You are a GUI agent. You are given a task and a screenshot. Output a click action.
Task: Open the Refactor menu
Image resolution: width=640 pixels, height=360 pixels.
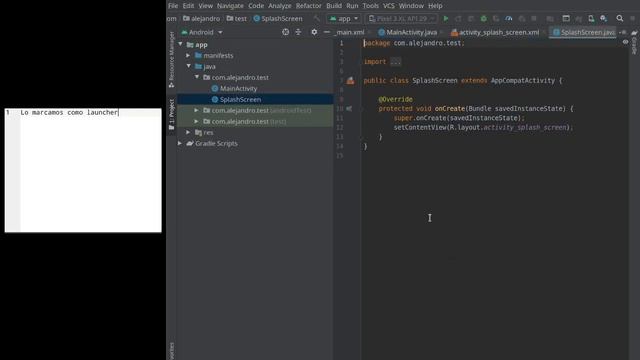pyautogui.click(x=309, y=6)
